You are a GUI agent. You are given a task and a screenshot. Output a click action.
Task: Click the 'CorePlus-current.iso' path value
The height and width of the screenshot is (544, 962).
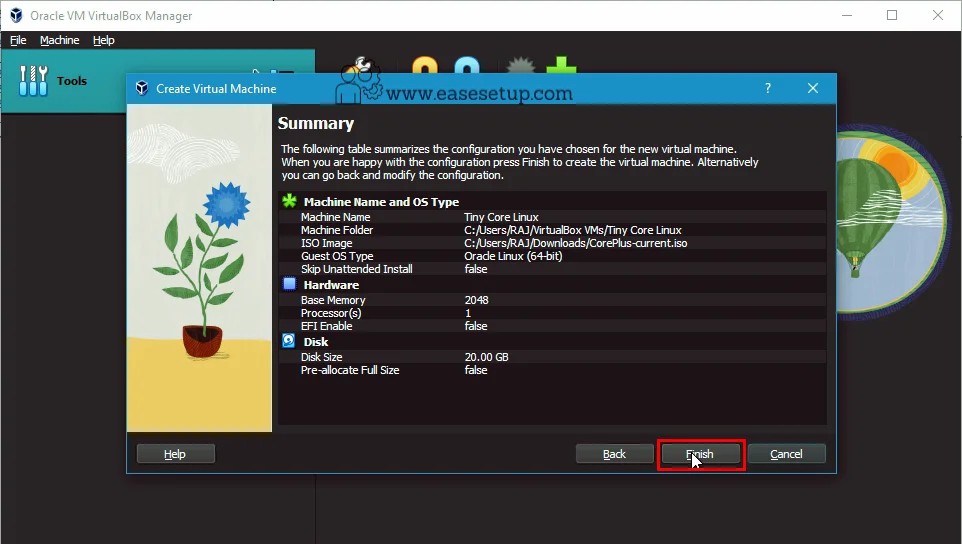point(575,243)
